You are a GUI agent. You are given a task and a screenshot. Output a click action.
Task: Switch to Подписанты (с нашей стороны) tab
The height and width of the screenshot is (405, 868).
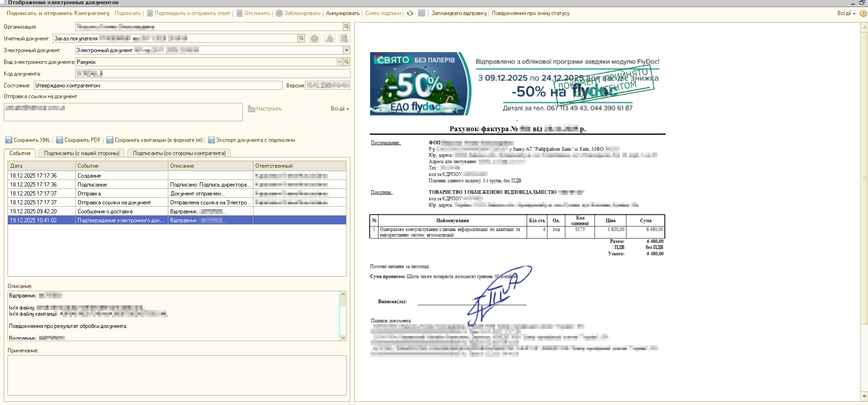point(82,153)
